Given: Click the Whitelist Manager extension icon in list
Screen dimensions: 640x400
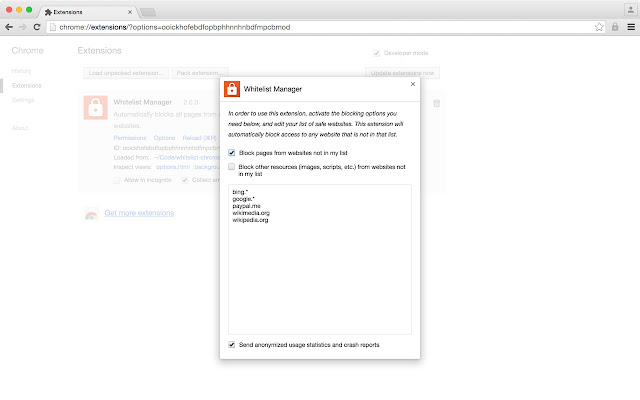Looking at the screenshot, I should [96, 107].
